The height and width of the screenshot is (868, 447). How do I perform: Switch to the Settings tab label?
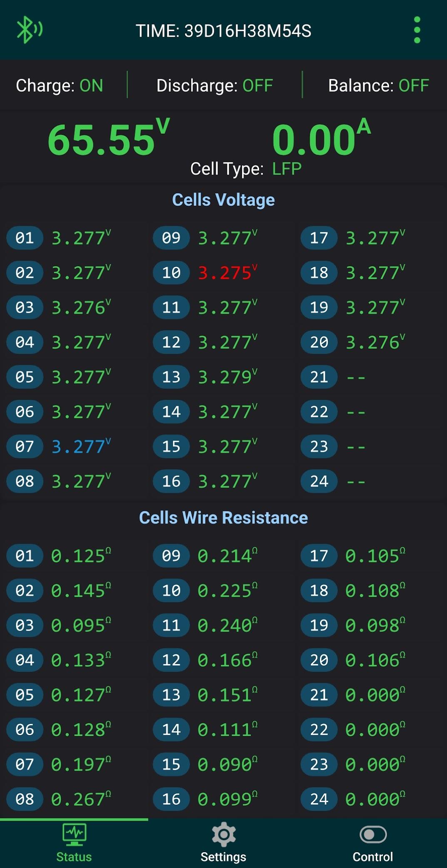pyautogui.click(x=223, y=857)
